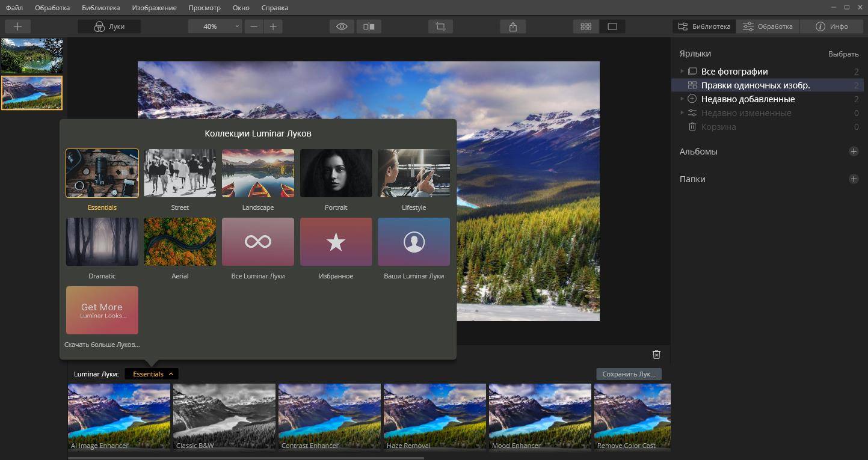This screenshot has width=868, height=460.
Task: Open the Библиотека tab
Action: [704, 26]
